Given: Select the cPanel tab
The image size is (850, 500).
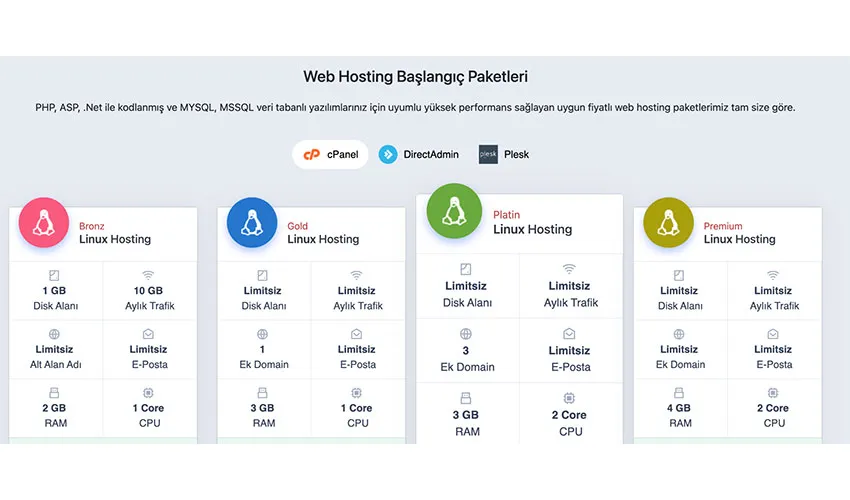Looking at the screenshot, I should [x=331, y=154].
